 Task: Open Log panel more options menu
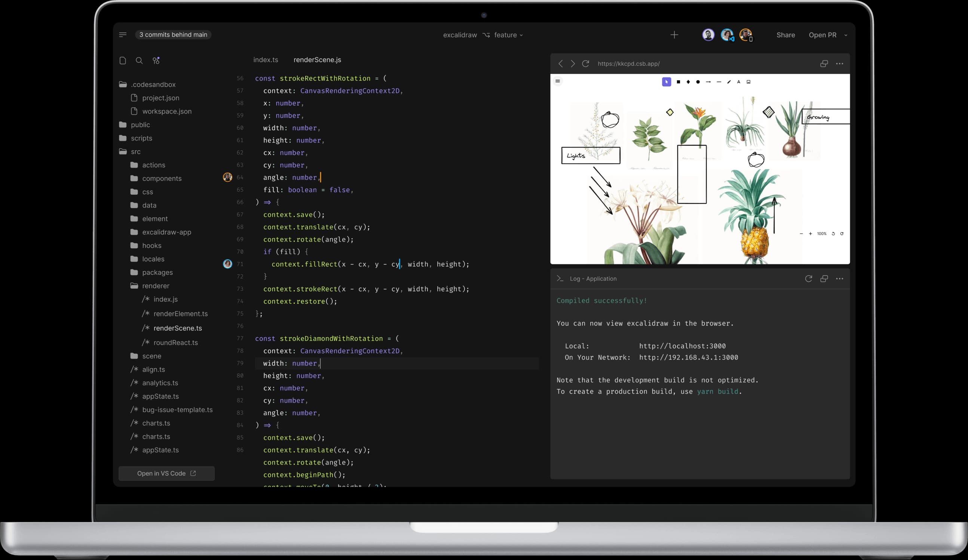(x=840, y=279)
